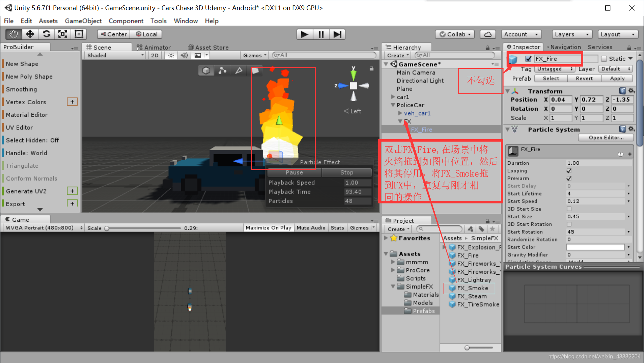Toggle scene audio speaker icon

click(184, 55)
